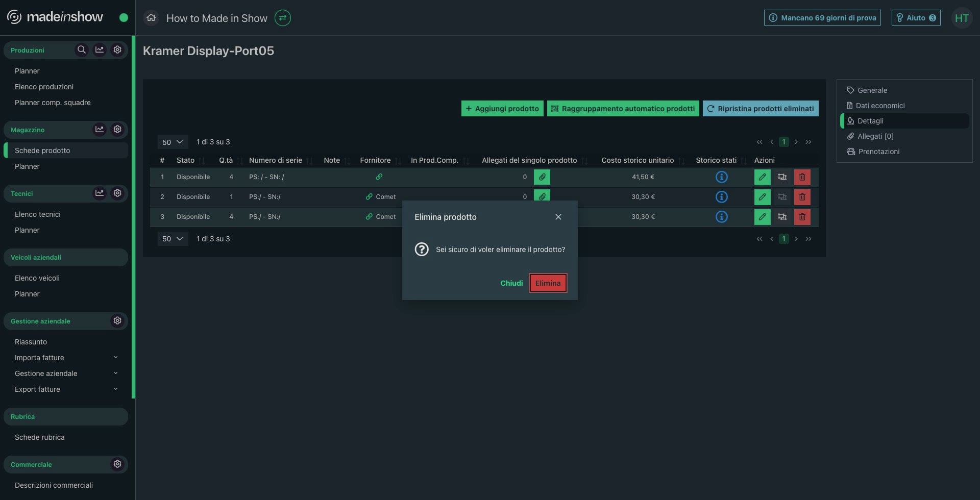The image size is (980, 500).
Task: Delete the product in row 3
Action: (802, 217)
